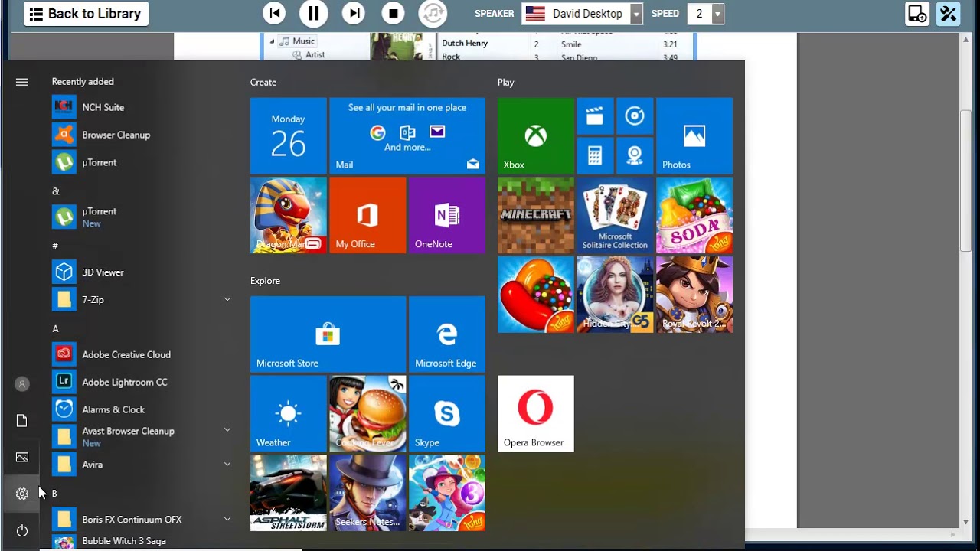Launch Candy Crush Soda tile
The image size is (980, 551).
694,215
